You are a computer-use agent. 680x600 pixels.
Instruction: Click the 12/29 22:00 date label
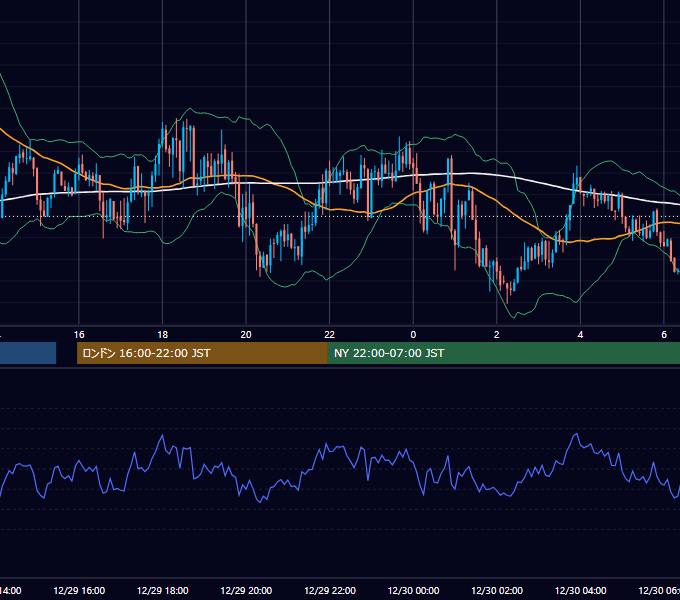(x=330, y=590)
